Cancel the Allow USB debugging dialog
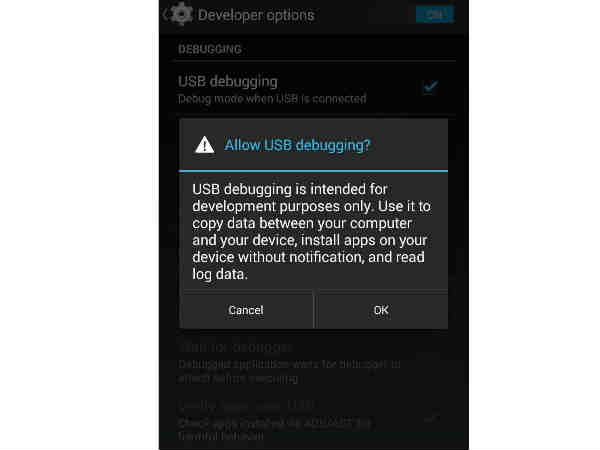 [x=246, y=310]
